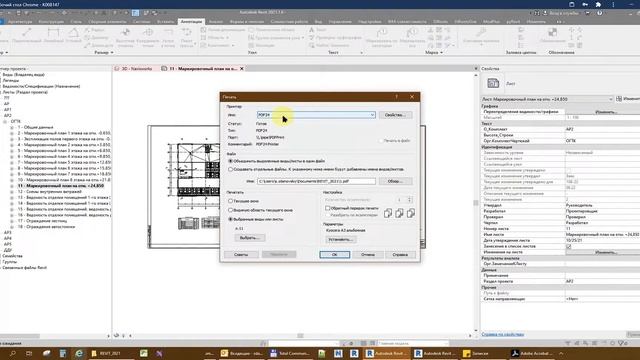This screenshot has width=640, height=360.
Task: Click Изменить for visibility/graphics overrides
Action: pos(606,112)
